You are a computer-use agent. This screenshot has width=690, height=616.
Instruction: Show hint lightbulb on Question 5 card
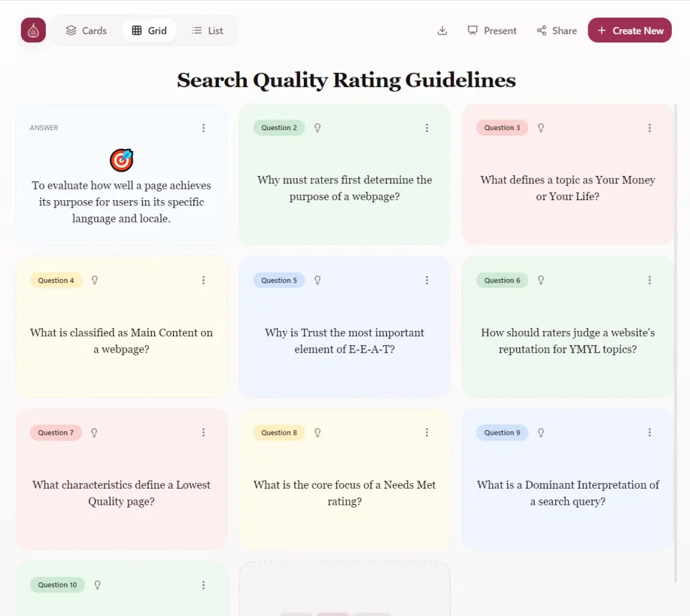click(317, 280)
